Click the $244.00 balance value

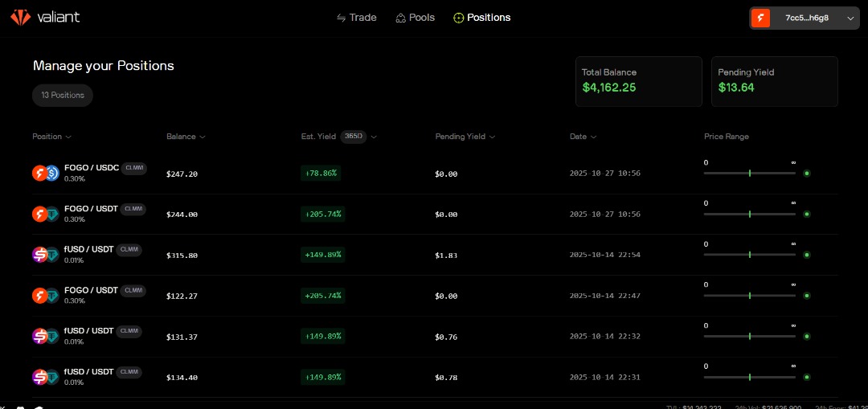pos(182,215)
